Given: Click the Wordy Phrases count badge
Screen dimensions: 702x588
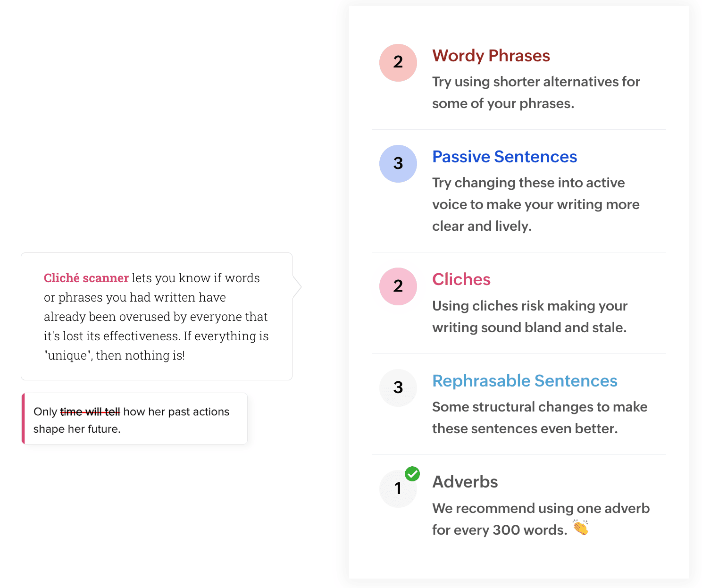Looking at the screenshot, I should click(398, 63).
